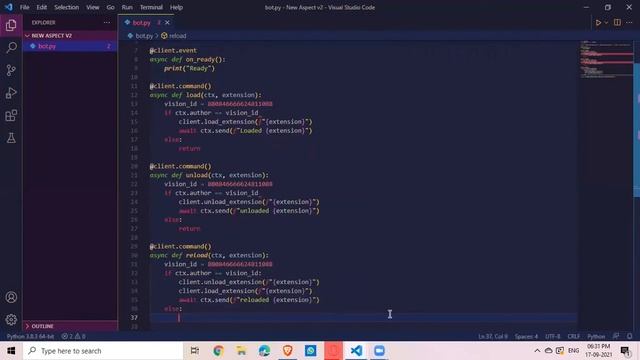Open the notifications bell in status bar

(x=629, y=336)
